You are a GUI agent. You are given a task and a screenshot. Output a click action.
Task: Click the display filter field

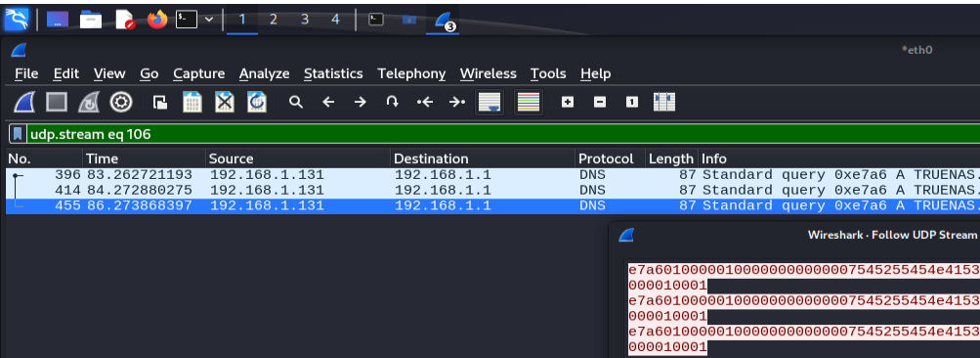click(x=503, y=134)
